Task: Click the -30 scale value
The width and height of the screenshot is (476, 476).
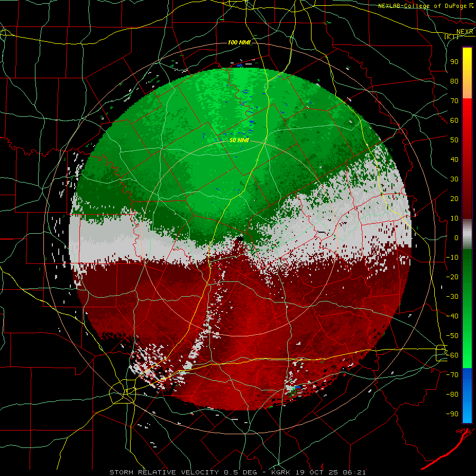Action: tap(452, 297)
